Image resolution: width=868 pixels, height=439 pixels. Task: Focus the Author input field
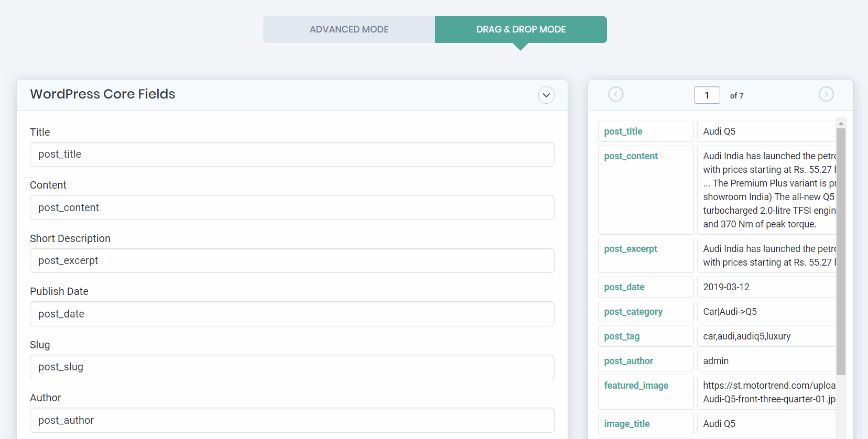(x=292, y=420)
